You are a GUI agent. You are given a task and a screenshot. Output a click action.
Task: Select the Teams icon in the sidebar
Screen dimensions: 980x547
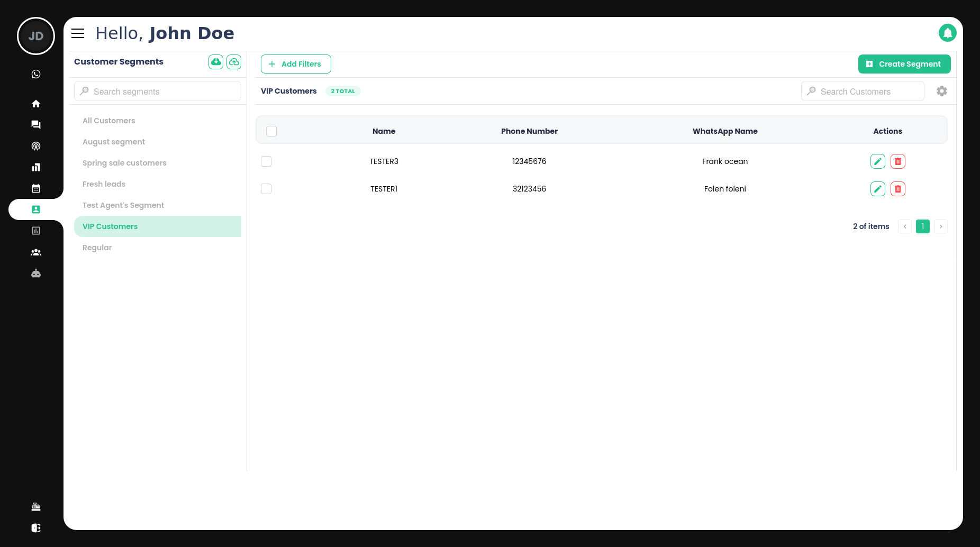[x=35, y=252]
